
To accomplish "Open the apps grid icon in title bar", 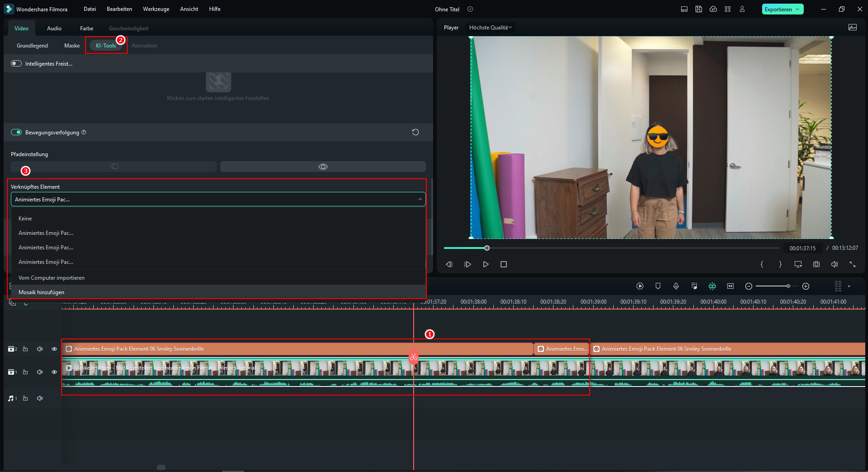I will [x=728, y=9].
